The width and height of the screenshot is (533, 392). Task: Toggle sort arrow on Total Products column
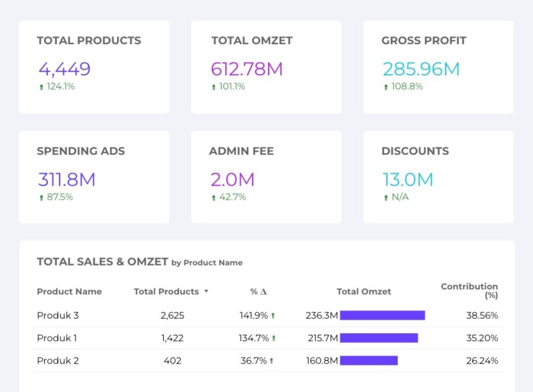tap(206, 292)
